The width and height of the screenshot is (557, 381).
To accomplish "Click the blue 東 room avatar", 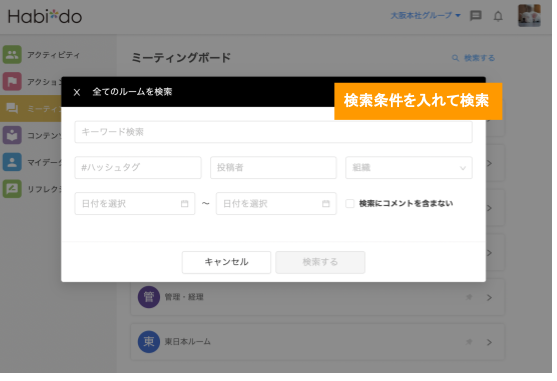I will click(x=148, y=342).
